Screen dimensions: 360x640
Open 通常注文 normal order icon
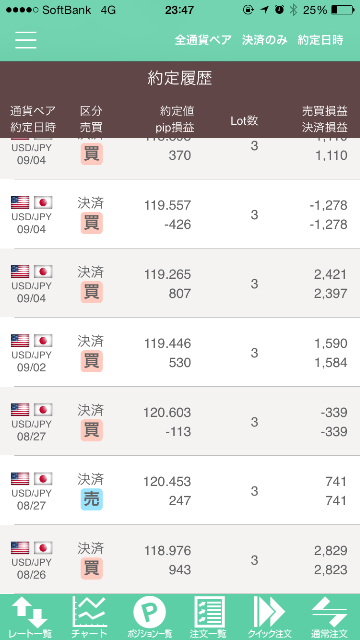click(x=329, y=617)
